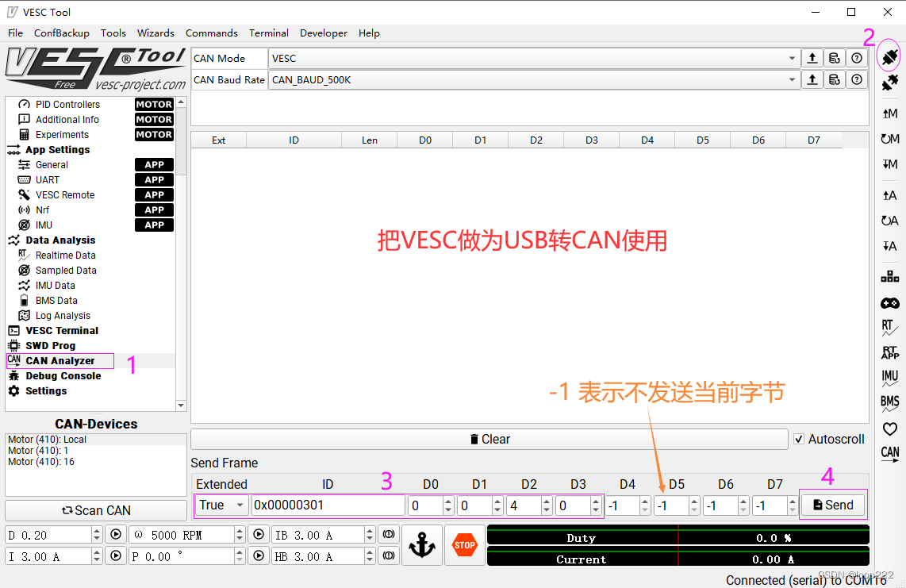Click upload icon for CAN Baud Rate

click(812, 80)
